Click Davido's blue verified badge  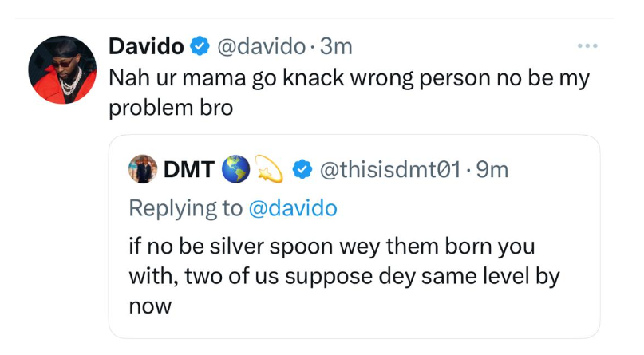pyautogui.click(x=199, y=47)
